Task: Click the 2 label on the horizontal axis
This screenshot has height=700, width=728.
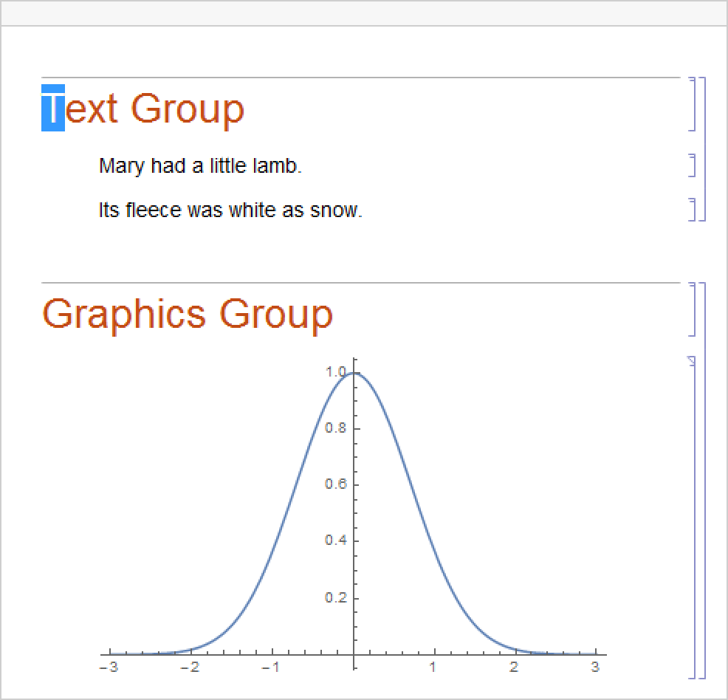Action: click(x=514, y=668)
